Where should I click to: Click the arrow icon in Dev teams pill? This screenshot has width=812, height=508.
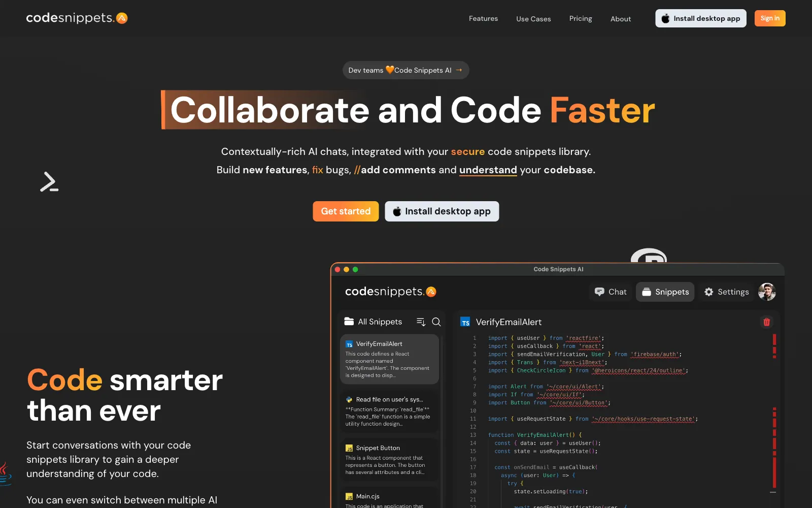coord(459,70)
